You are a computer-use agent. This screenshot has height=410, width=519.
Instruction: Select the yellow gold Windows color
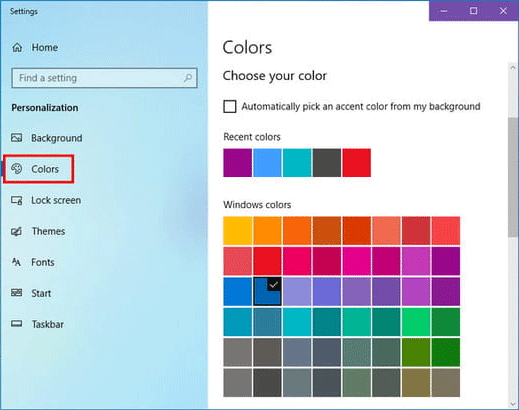point(238,231)
